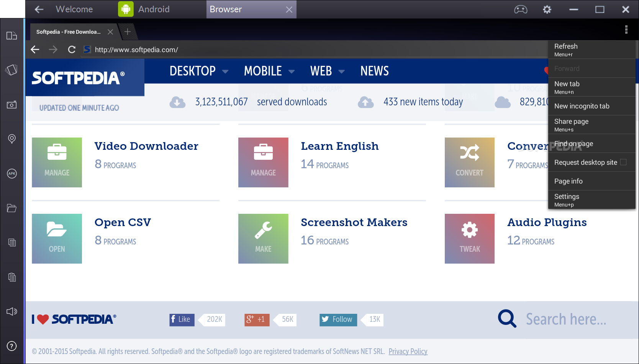Screen dimensions: 639x364
Task: Open the Android robot icon tab
Action: [x=126, y=9]
